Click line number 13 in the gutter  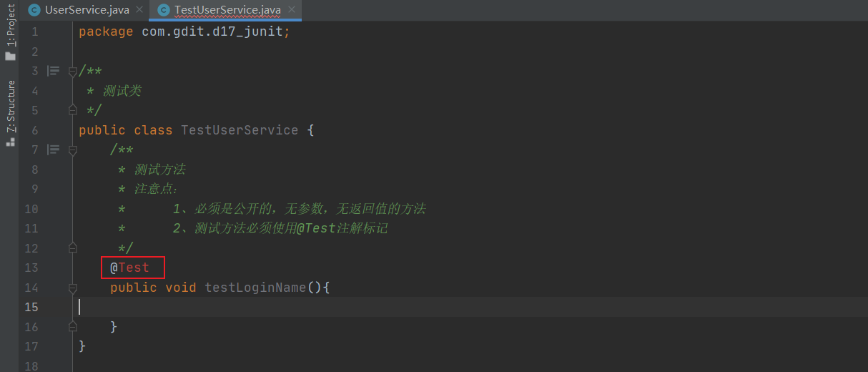pos(31,268)
